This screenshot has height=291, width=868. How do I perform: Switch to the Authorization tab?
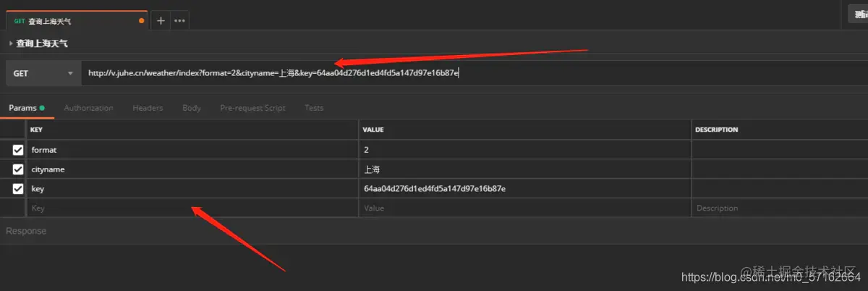[88, 108]
